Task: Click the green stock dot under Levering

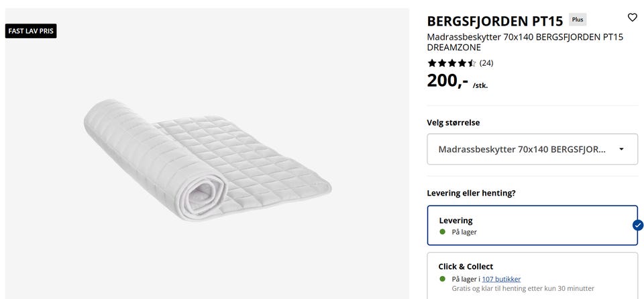Action: (x=442, y=232)
